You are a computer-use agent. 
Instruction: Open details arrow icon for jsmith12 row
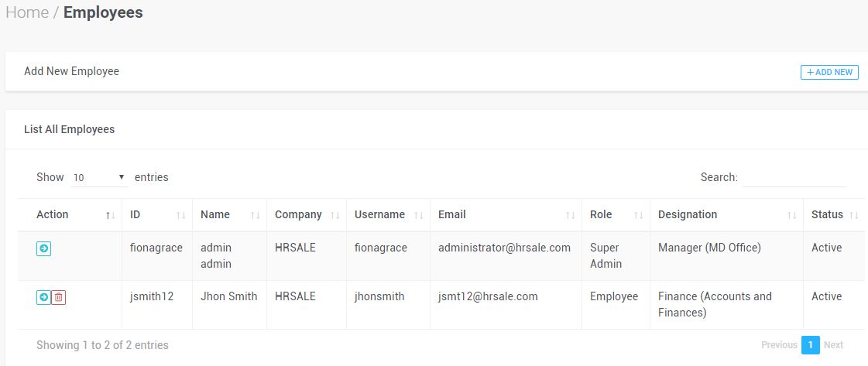click(43, 297)
